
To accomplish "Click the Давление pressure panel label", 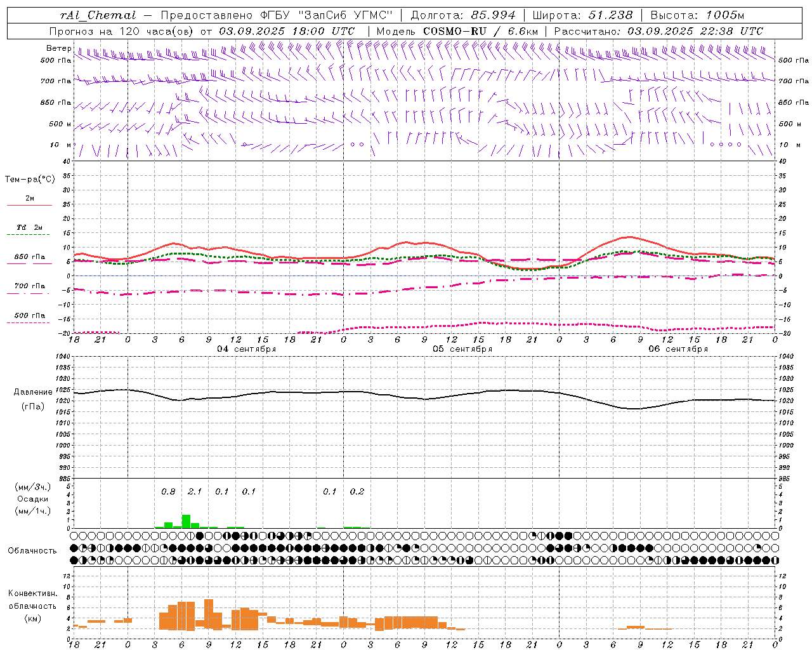I will (33, 392).
